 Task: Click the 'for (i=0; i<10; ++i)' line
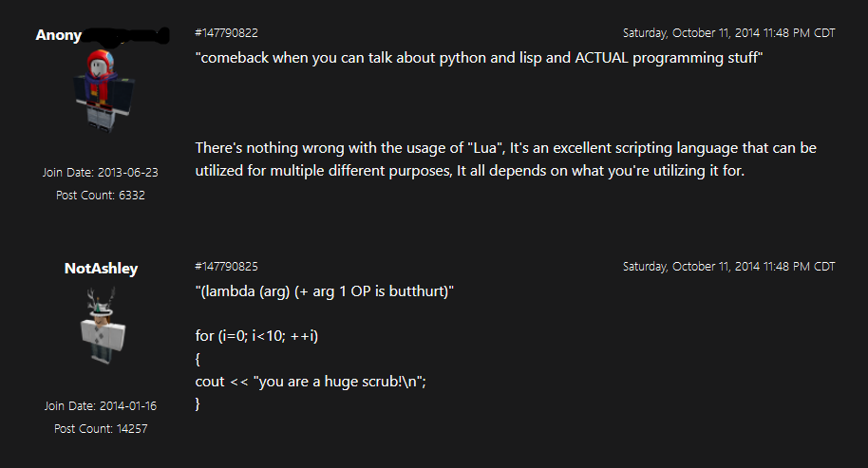[256, 336]
